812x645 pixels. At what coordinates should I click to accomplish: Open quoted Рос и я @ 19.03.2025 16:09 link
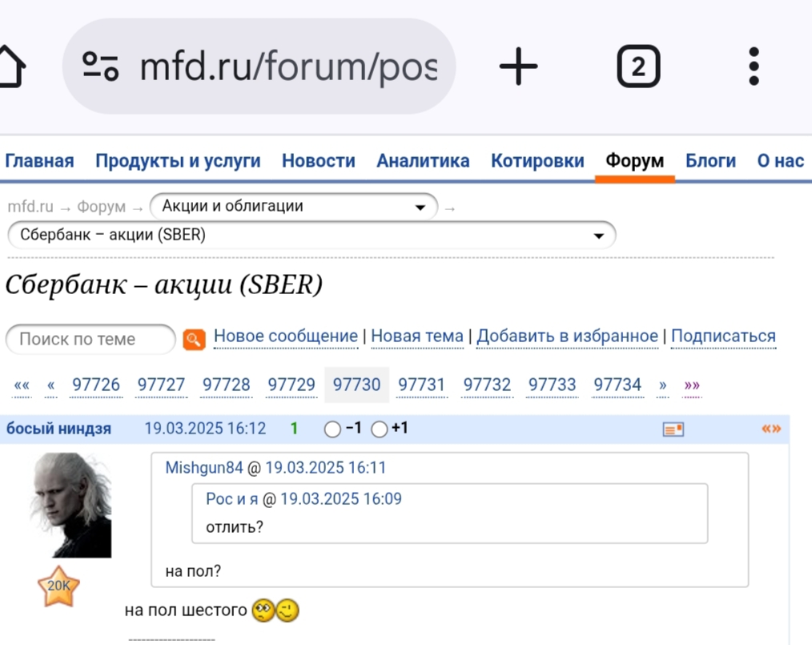coord(303,499)
